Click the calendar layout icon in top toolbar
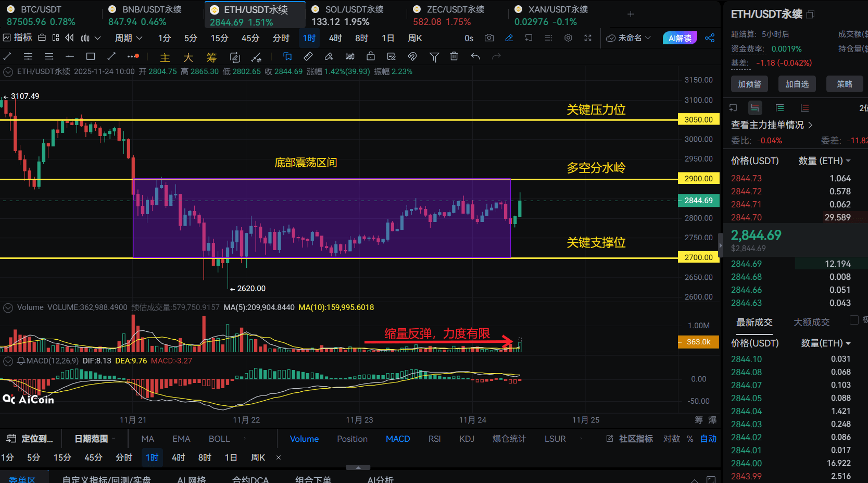868x483 pixels. pos(42,38)
